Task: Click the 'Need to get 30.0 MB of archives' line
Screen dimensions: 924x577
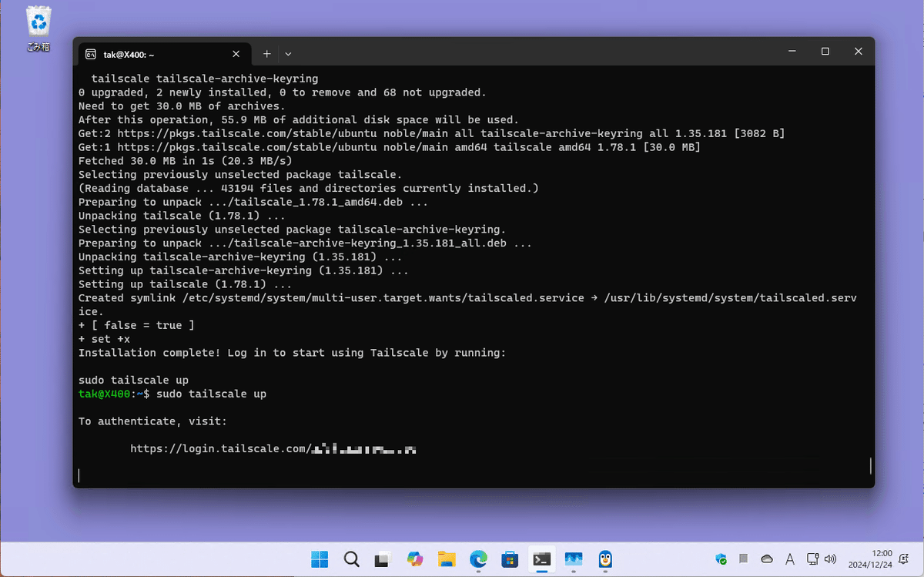Action: point(182,106)
